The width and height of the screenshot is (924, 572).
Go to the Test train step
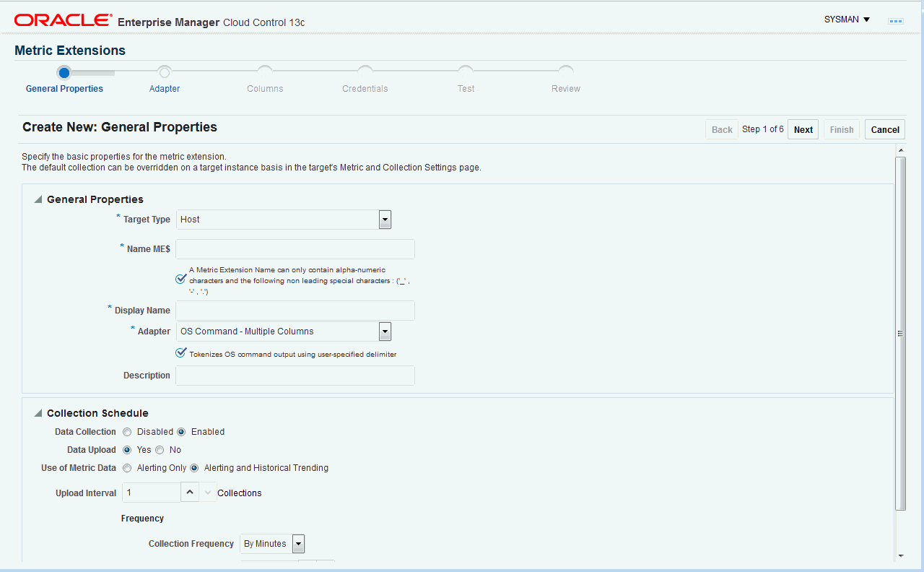pos(466,89)
